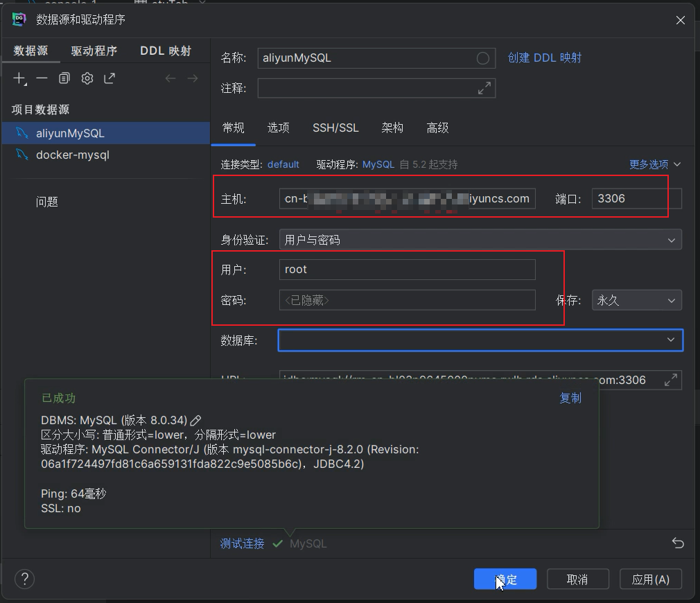Open the 常规 general tab
The height and width of the screenshot is (603, 700).
234,128
